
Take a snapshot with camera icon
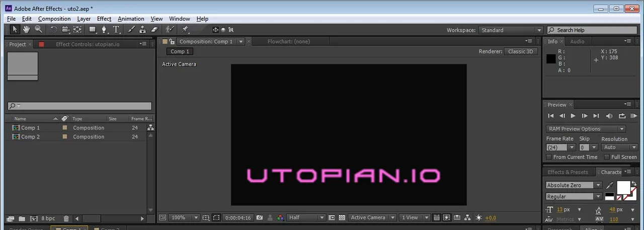260,217
